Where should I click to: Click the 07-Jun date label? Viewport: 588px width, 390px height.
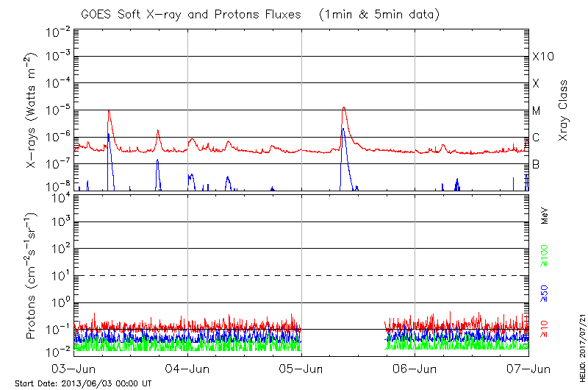[x=528, y=368]
